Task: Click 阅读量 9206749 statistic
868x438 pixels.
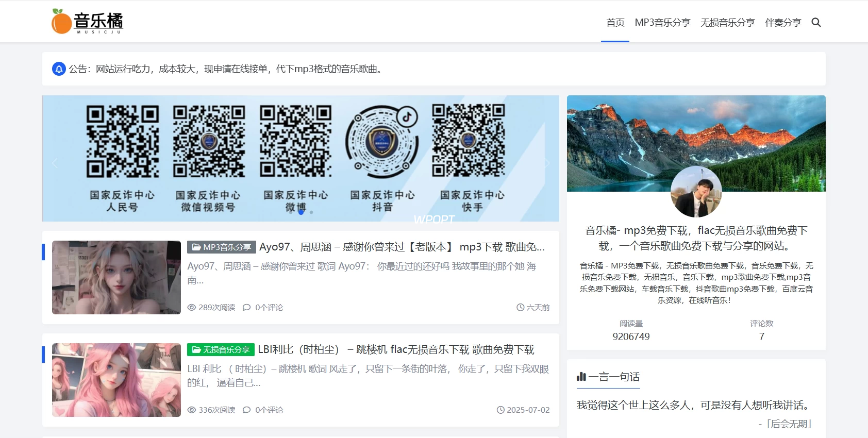Action: [631, 330]
